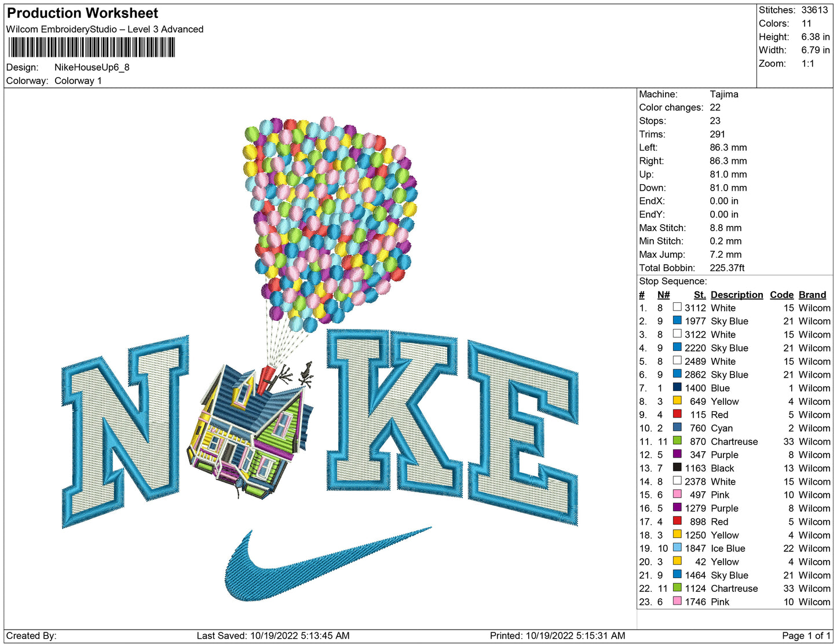Click the "Code" column header
This screenshot has height=644, width=837.
782,295
